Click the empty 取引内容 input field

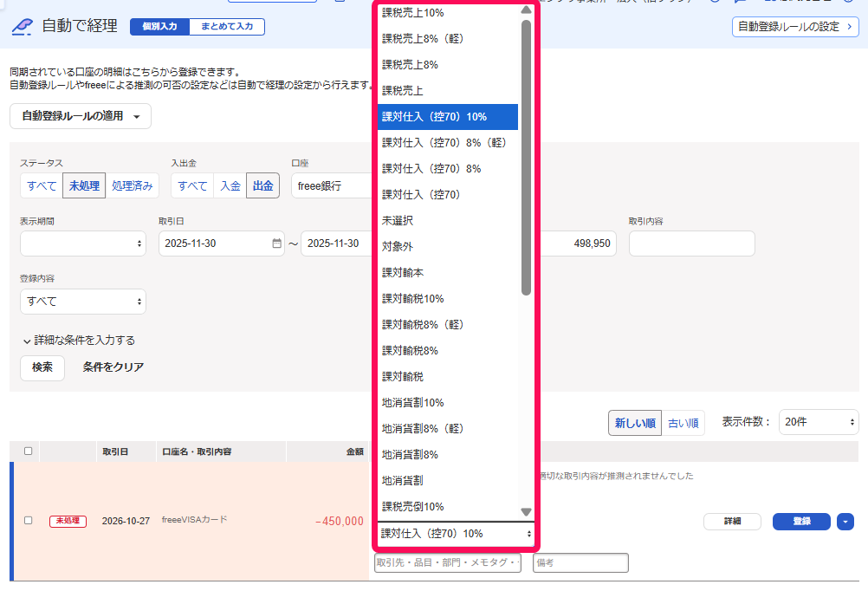click(x=692, y=244)
